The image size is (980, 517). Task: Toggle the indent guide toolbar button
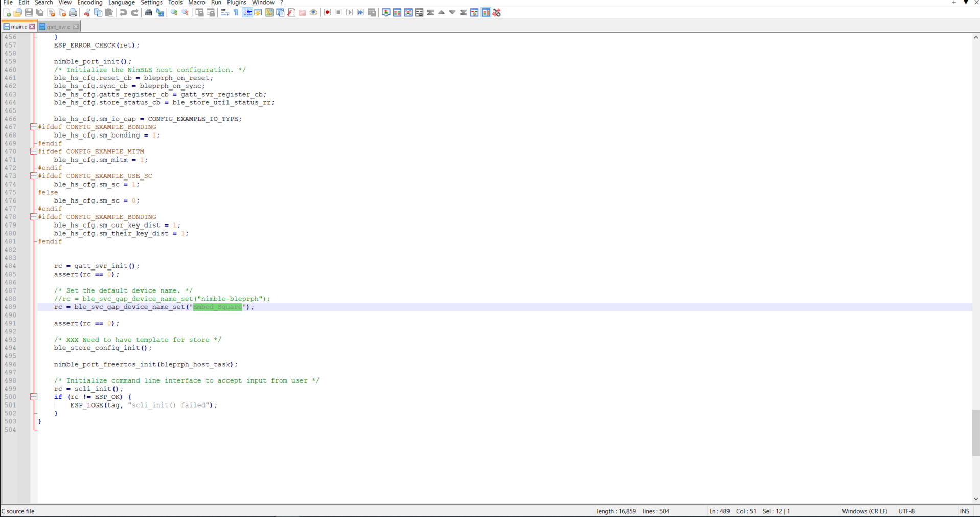point(247,13)
